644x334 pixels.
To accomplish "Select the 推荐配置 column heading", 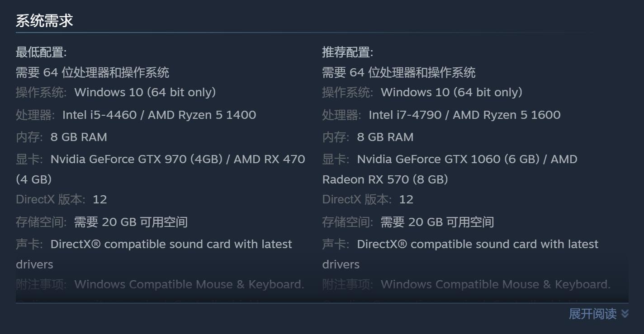I will click(x=347, y=52).
